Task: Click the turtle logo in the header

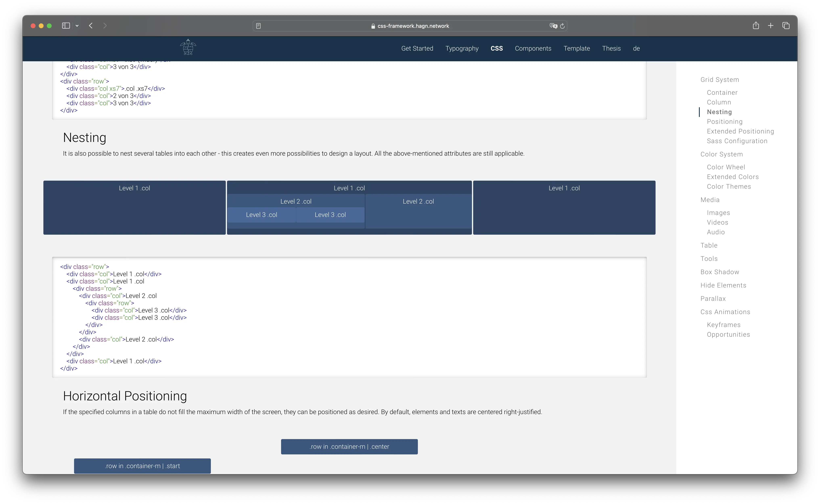Action: pos(188,47)
